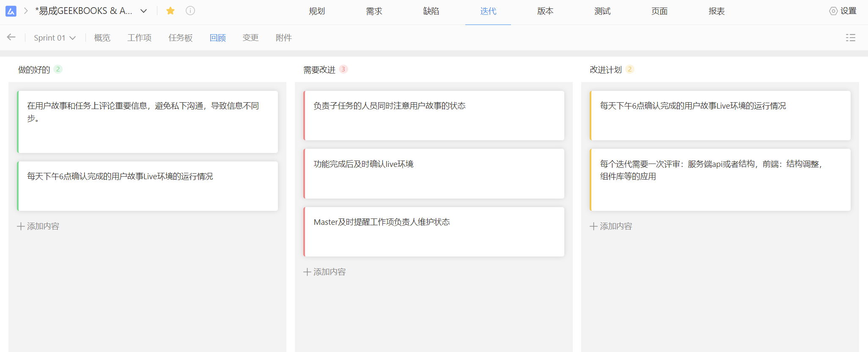868x352 pixels.
Task: Select the 概览 sub-tab
Action: tap(102, 38)
